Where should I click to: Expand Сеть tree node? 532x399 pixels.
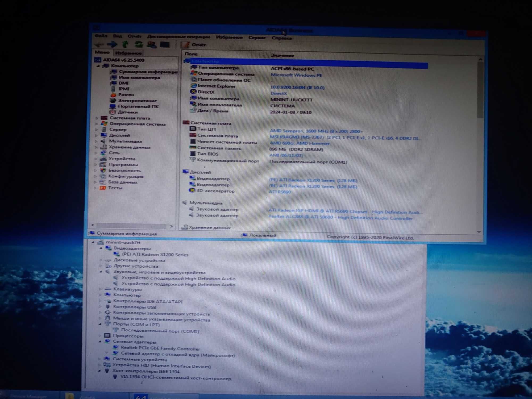coord(96,153)
